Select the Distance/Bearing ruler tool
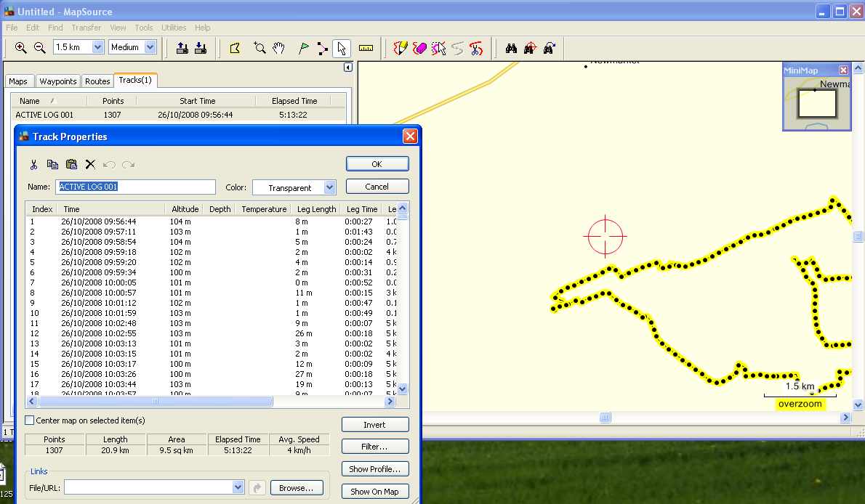Image resolution: width=865 pixels, height=504 pixels. pyautogui.click(x=366, y=48)
